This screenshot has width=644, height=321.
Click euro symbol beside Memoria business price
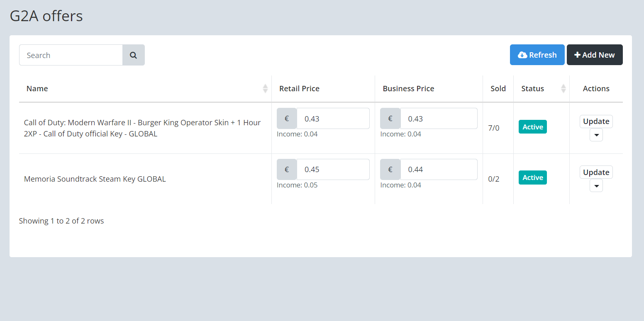390,169
